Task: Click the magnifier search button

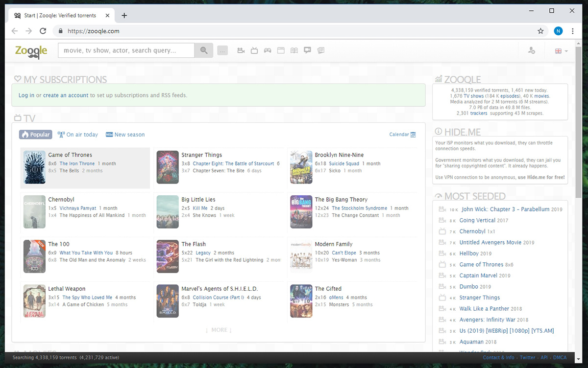Action: point(204,50)
